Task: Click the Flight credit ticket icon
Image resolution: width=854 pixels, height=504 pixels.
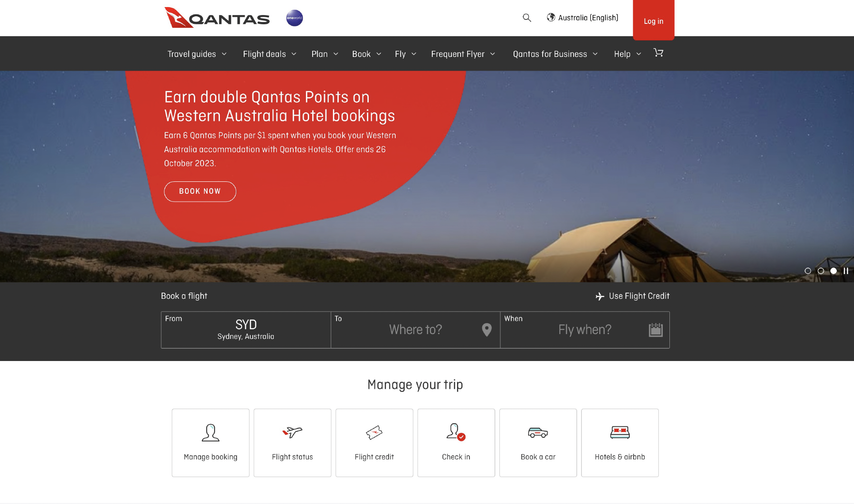Action: click(374, 433)
